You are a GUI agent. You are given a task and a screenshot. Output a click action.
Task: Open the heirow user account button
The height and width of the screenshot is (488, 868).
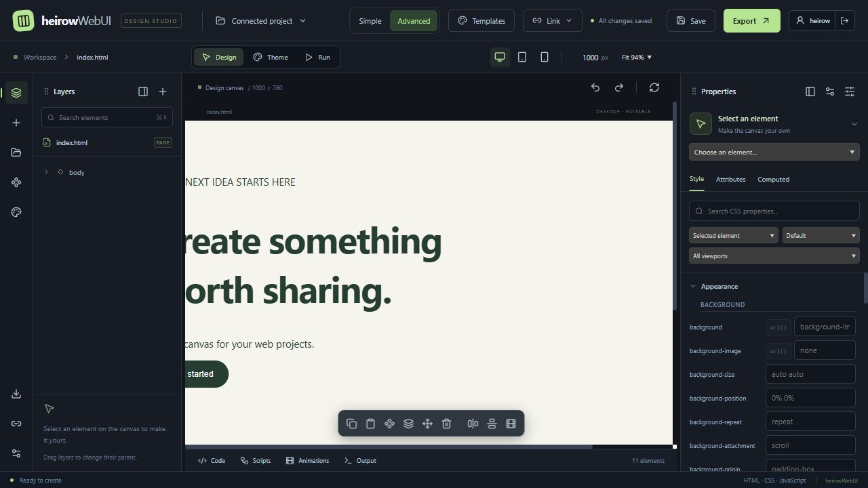[x=813, y=21]
